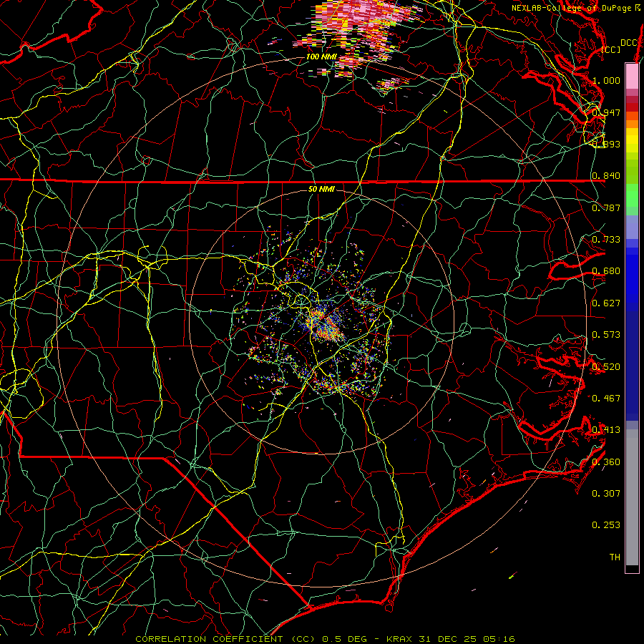Viewport: 644px width, 644px height.
Task: Click the 31 DEC 25 05:16 timestamp
Action: pyautogui.click(x=467, y=639)
